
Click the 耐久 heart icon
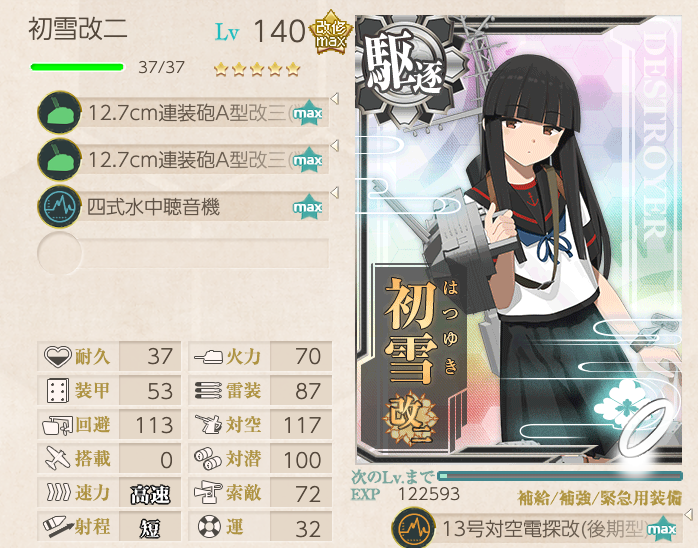(x=58, y=357)
